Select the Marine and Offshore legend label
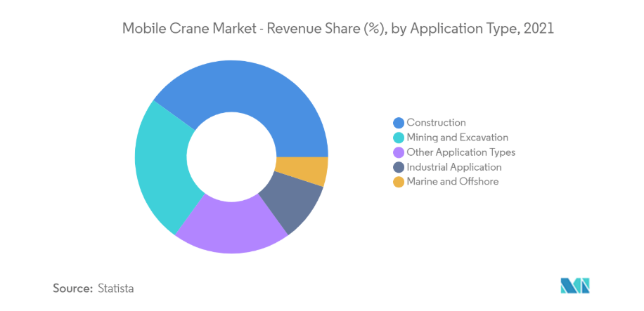 (452, 182)
